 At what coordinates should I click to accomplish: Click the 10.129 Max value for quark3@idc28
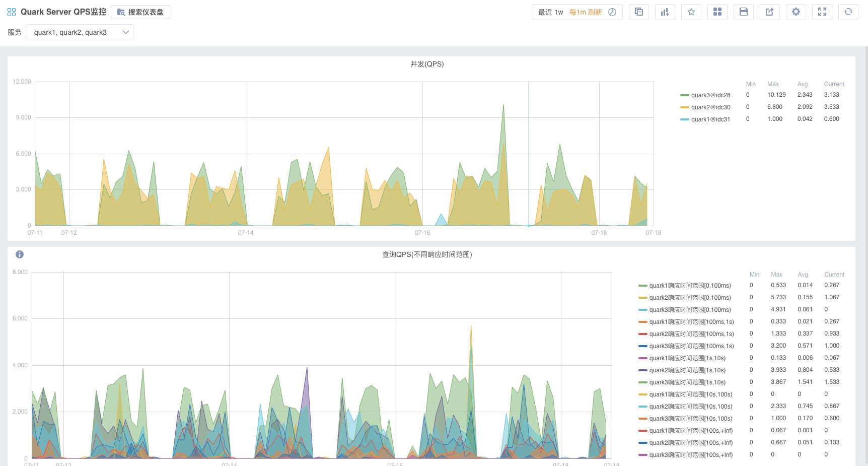click(776, 95)
